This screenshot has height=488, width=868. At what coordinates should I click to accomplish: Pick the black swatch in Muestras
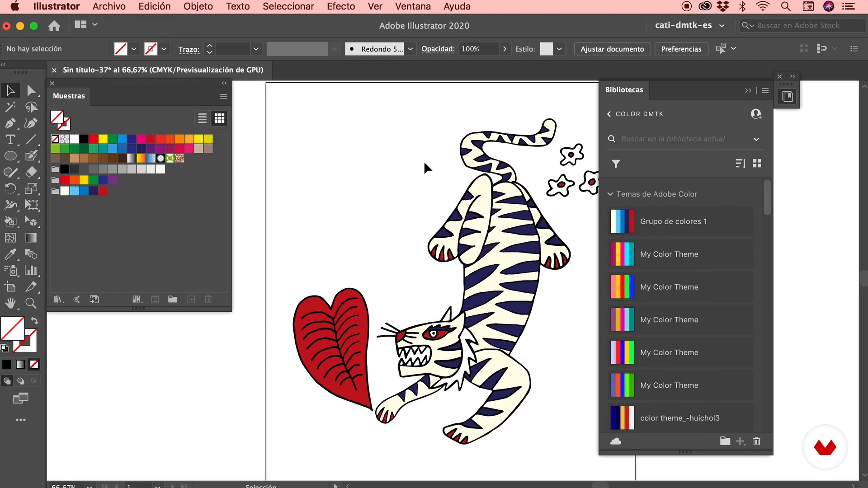[84, 139]
